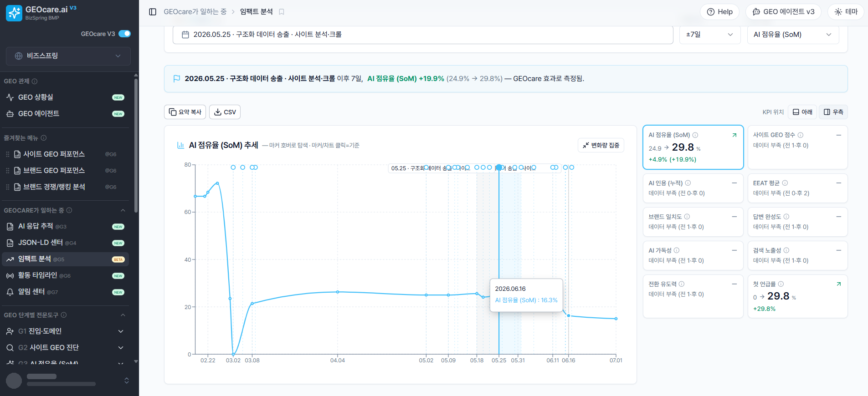Image resolution: width=868 pixels, height=396 pixels.
Task: Set KPI position to 우측
Action: coord(833,112)
